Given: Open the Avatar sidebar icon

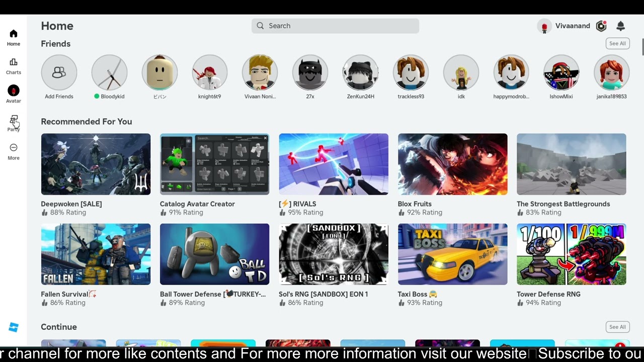Looking at the screenshot, I should [14, 90].
